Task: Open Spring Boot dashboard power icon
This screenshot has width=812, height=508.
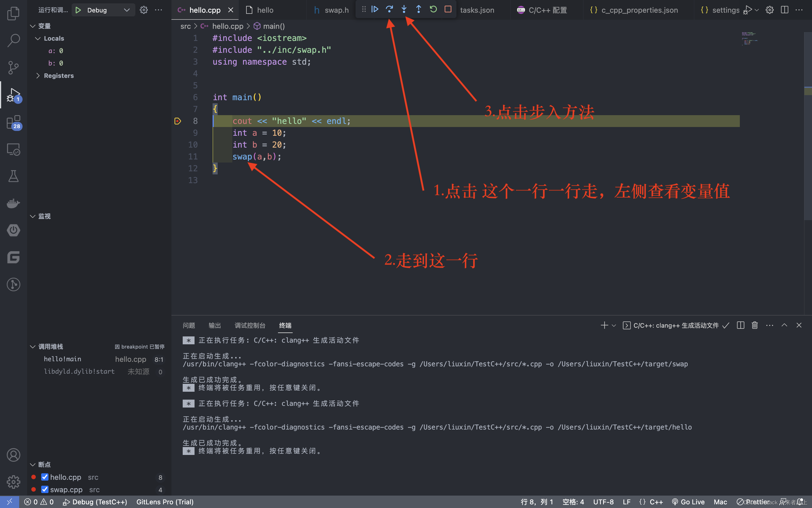Action: click(14, 231)
